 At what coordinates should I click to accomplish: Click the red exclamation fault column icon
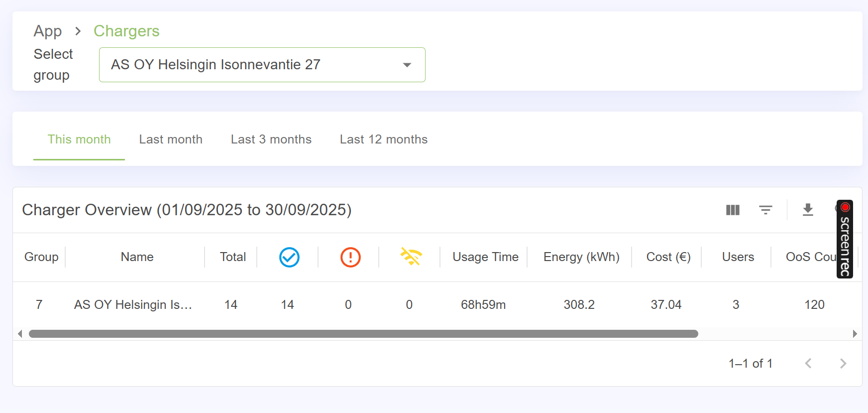350,257
